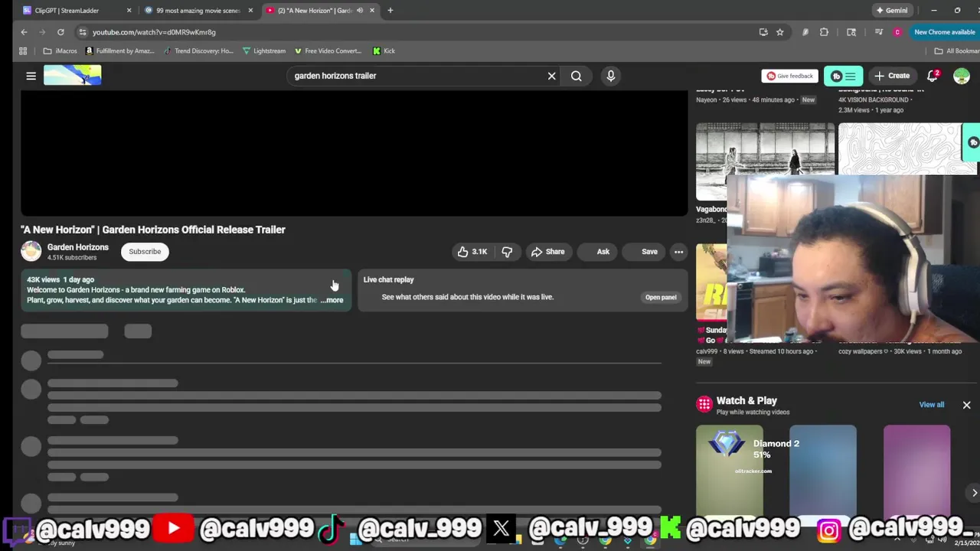
Task: Close the ClipGPT StreamLadder tab
Action: click(129, 10)
